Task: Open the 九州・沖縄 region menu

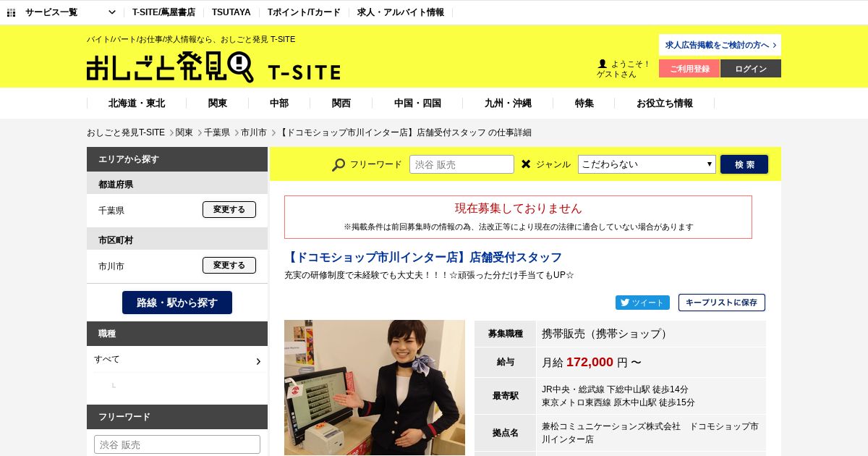Action: coord(508,104)
